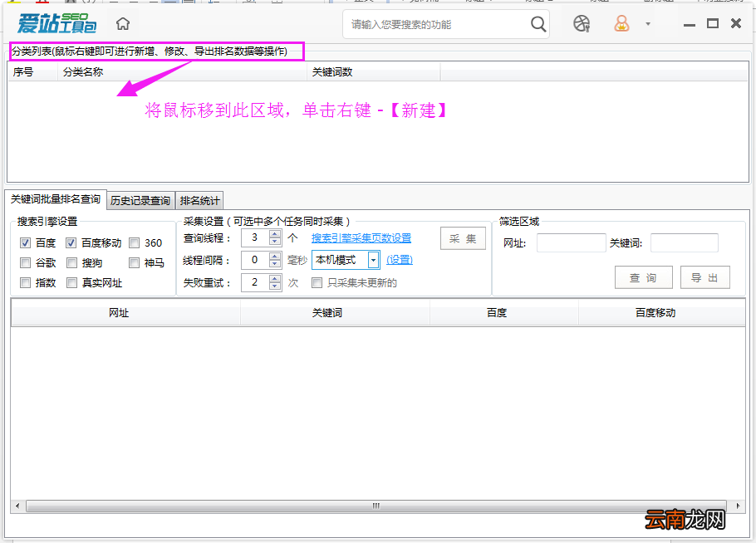Click the 关键词 filter input field
756x543 pixels.
[x=685, y=242]
